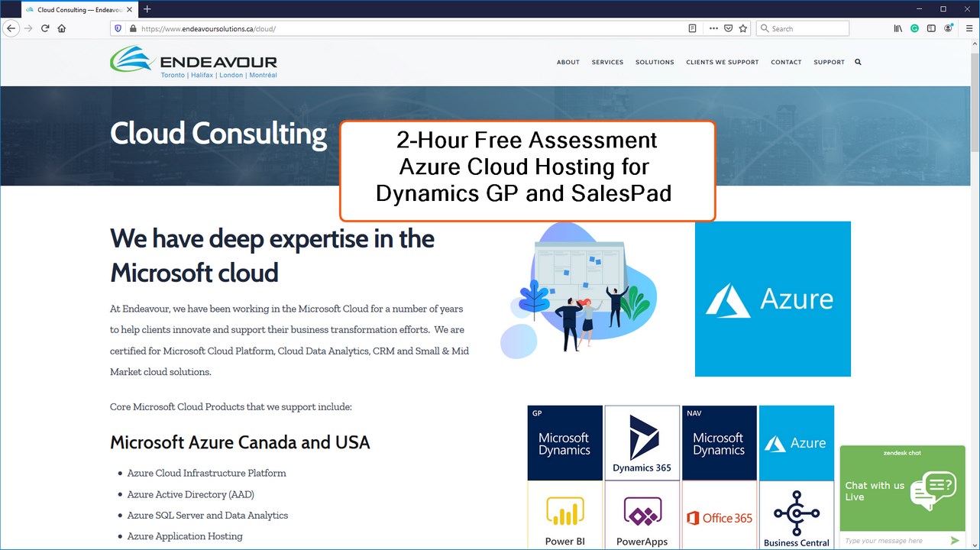
Task: Click the Chat with us Live widget
Action: (x=902, y=491)
